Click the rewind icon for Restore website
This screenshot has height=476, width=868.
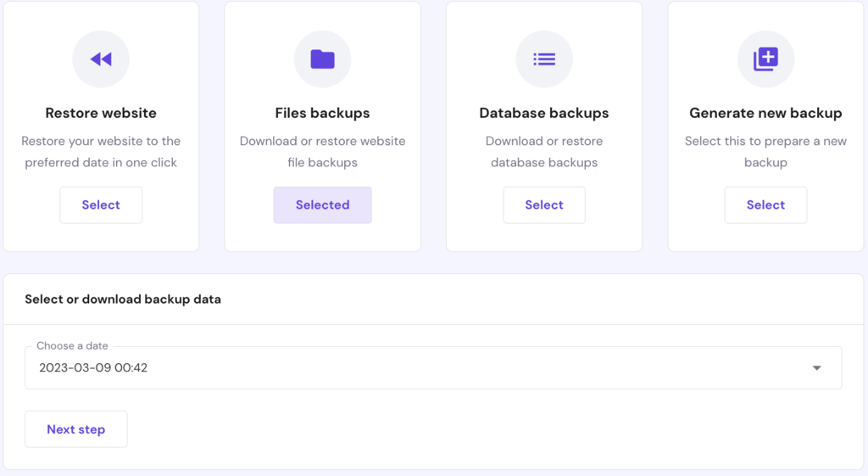click(101, 59)
